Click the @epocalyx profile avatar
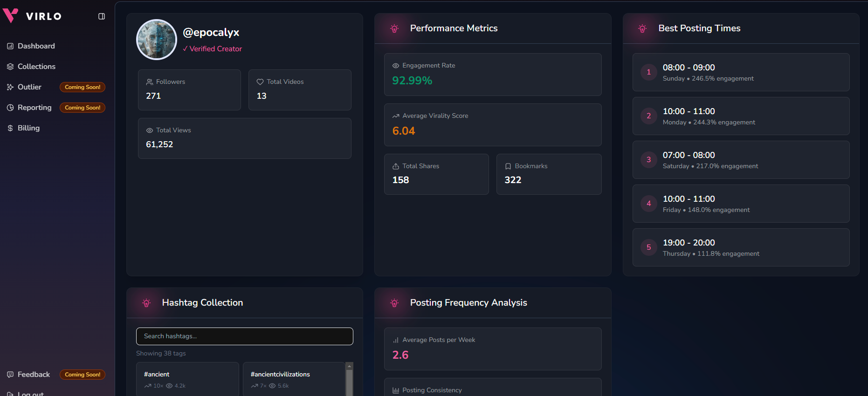The width and height of the screenshot is (868, 396). point(157,40)
